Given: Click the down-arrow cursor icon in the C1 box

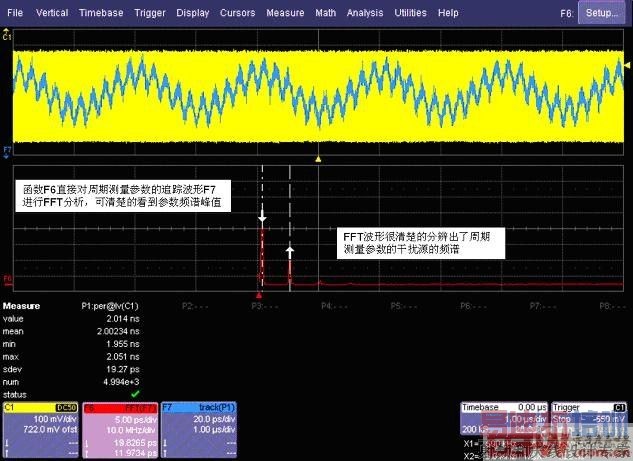Looking at the screenshot, I should point(7,443).
